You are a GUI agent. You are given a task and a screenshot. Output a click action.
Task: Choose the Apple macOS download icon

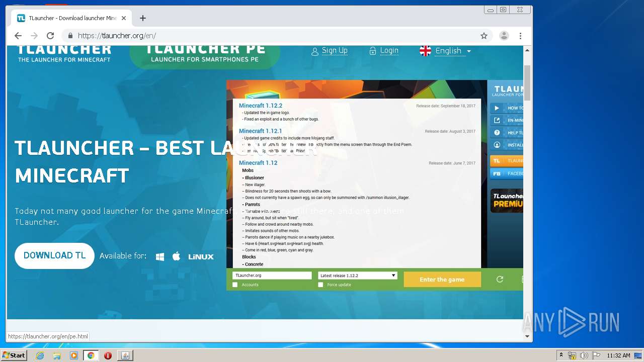pyautogui.click(x=176, y=256)
